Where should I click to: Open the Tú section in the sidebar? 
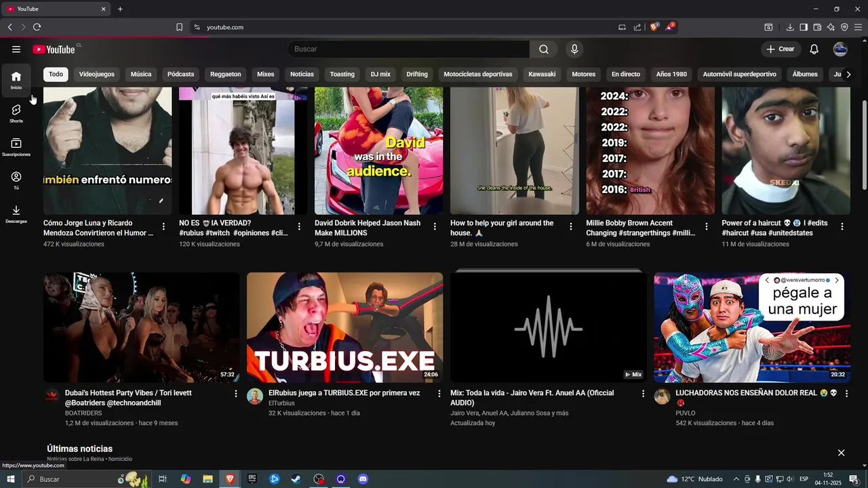(x=16, y=180)
